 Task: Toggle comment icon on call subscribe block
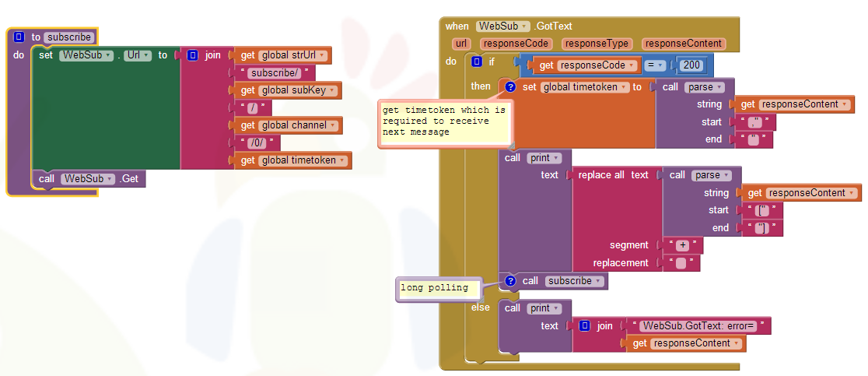(x=511, y=281)
